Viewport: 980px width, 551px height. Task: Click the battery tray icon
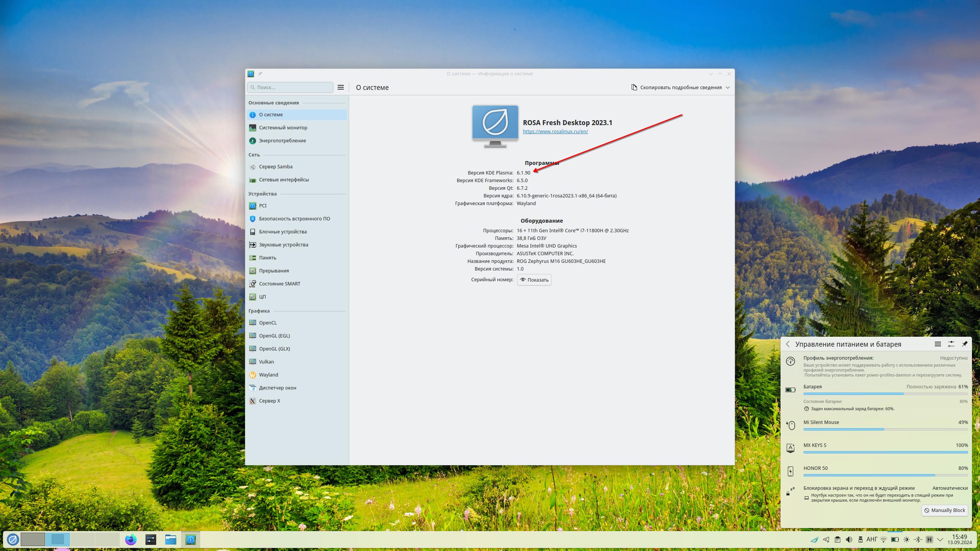click(x=895, y=540)
